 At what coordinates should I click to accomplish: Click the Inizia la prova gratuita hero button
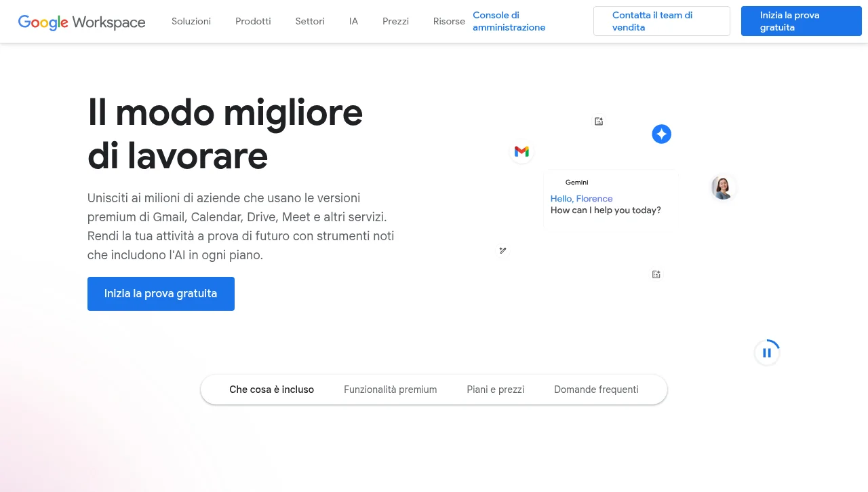click(161, 293)
